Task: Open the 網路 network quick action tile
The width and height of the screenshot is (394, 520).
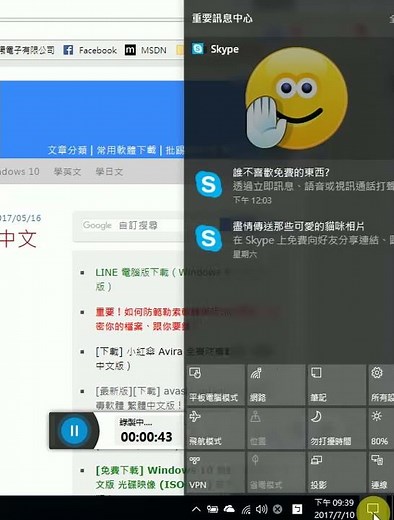Action: click(276, 385)
